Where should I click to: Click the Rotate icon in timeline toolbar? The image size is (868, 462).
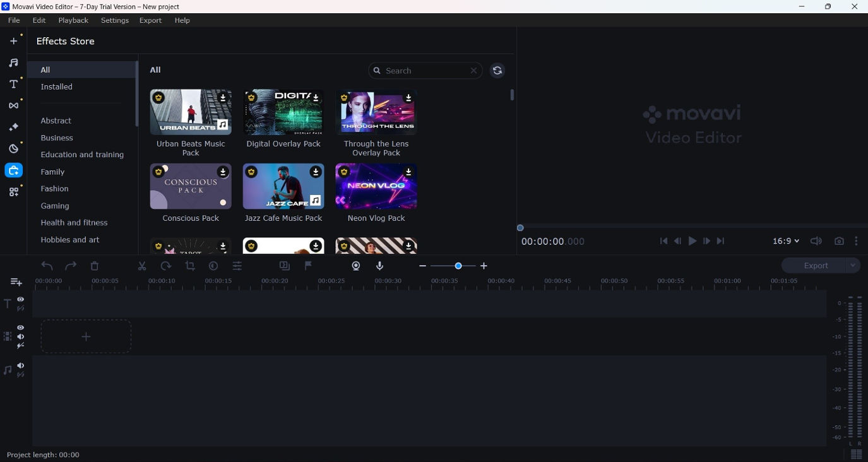pyautogui.click(x=166, y=266)
